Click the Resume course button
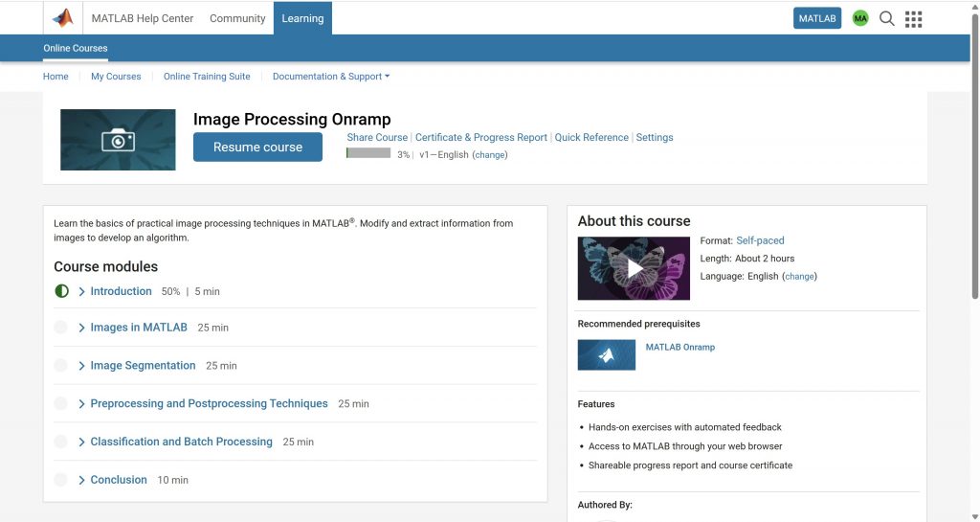980x522 pixels. point(257,147)
